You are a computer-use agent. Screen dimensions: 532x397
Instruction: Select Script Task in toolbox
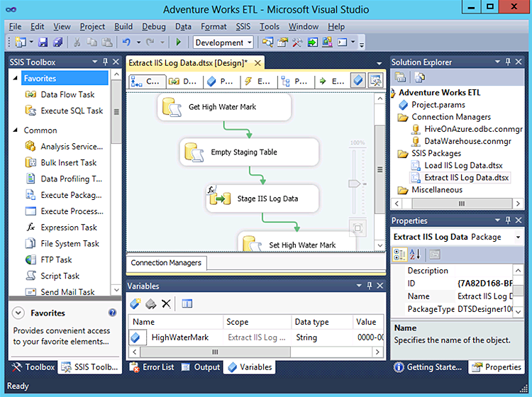click(52, 276)
